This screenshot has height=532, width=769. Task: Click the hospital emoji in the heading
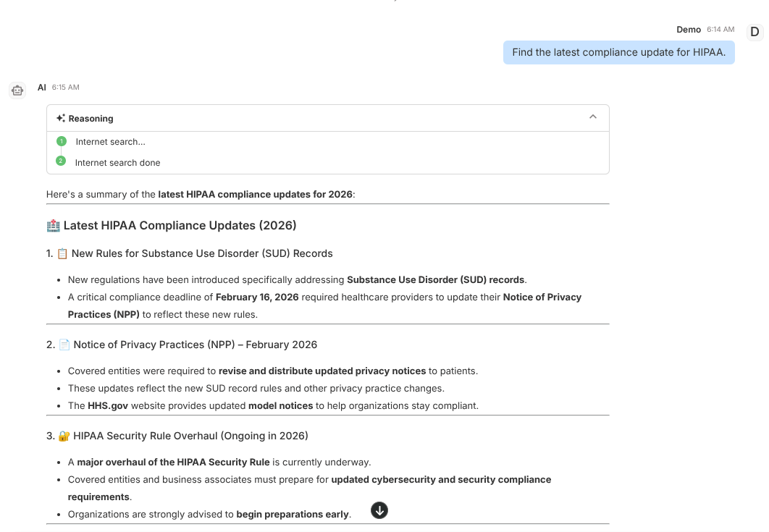pyautogui.click(x=53, y=226)
